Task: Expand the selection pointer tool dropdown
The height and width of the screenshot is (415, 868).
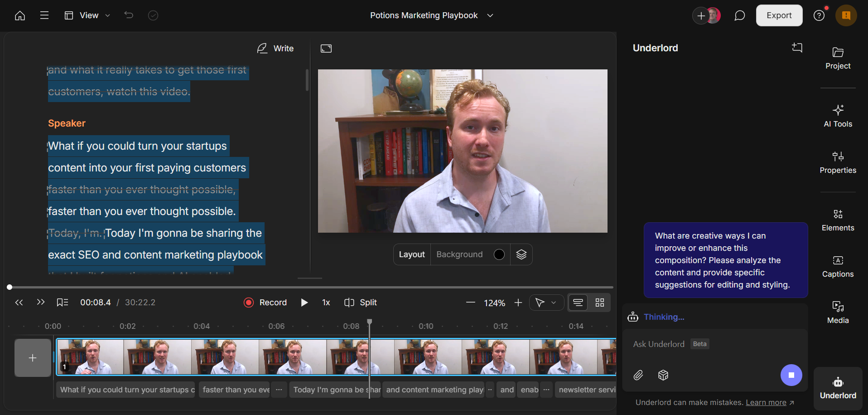Action: pos(553,303)
